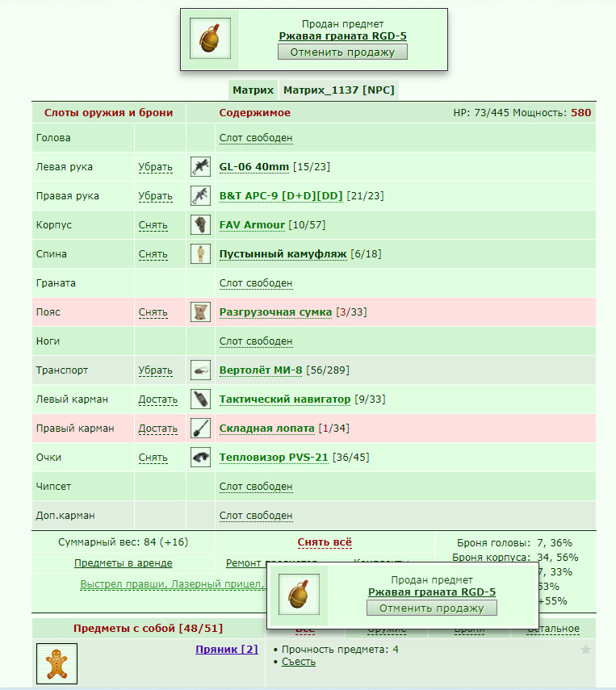Click the Снять всё link
Viewport: 616px width, 690px height.
click(325, 542)
